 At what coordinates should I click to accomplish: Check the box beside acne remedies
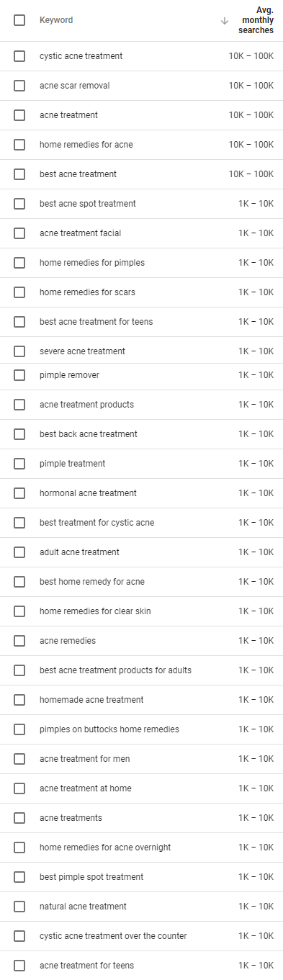click(19, 641)
